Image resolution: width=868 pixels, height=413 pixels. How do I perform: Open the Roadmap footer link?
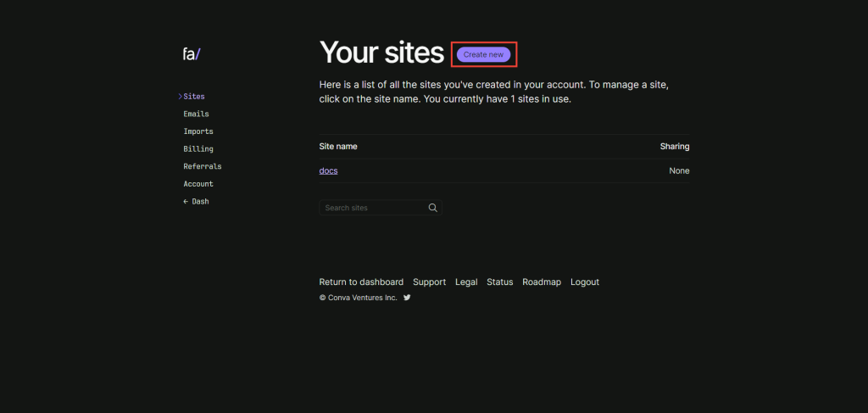point(542,282)
